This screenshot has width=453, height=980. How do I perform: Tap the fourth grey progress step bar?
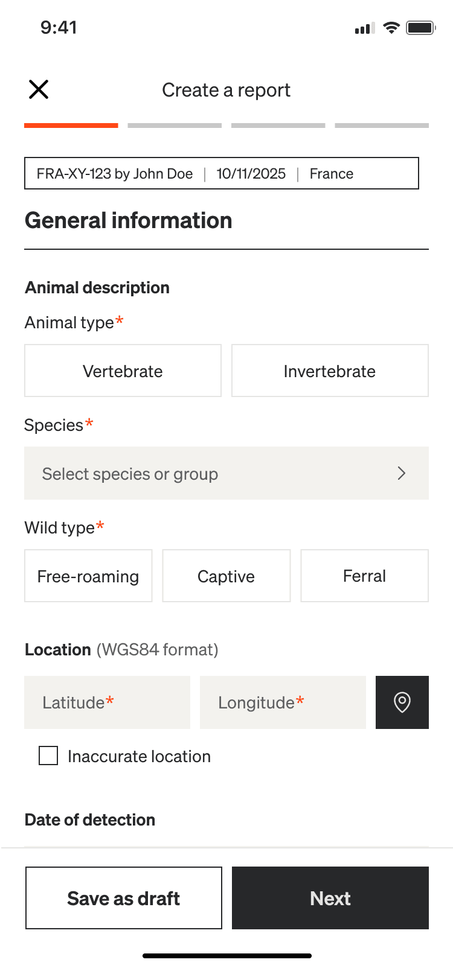point(382,126)
